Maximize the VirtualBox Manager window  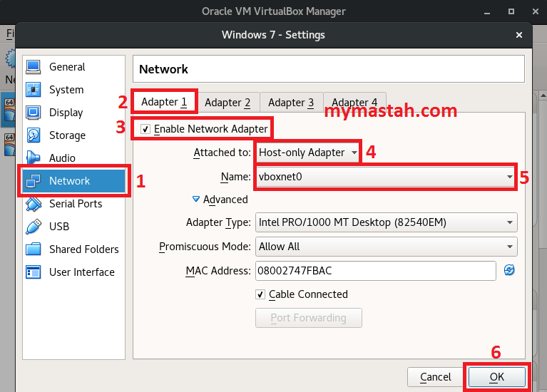[511, 11]
